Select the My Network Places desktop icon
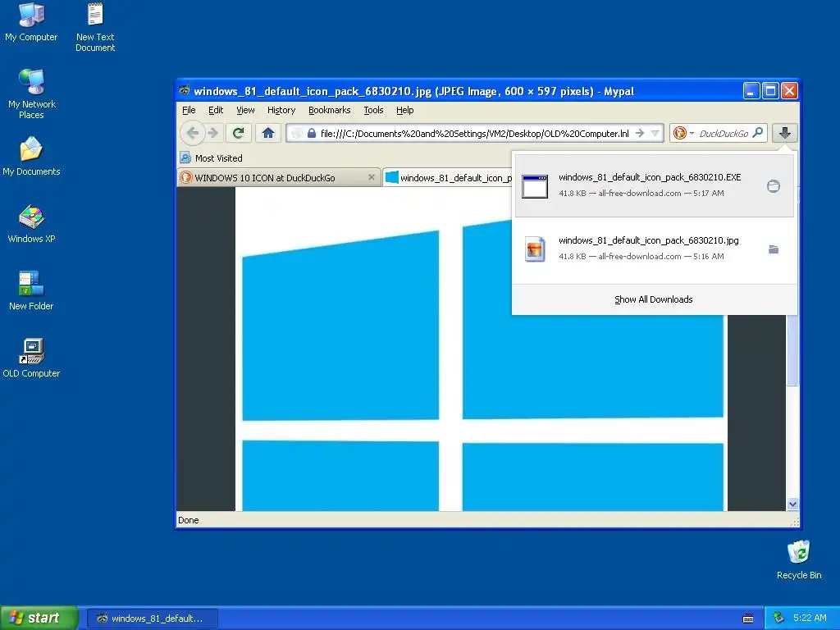Viewport: 840px width, 630px height. tap(32, 94)
